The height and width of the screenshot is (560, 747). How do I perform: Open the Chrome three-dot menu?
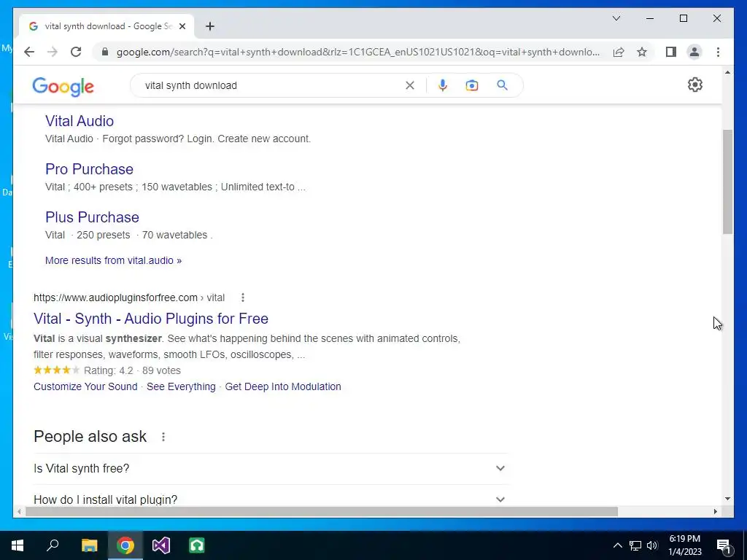718,52
